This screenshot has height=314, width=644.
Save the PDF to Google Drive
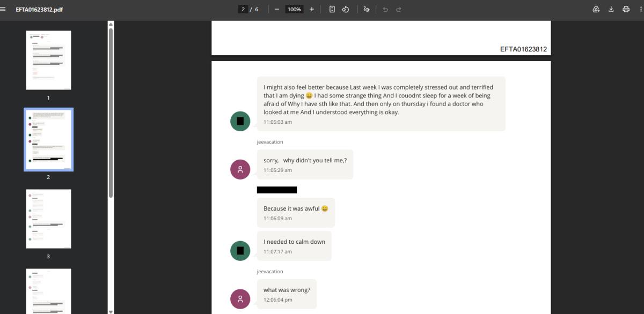tap(596, 9)
